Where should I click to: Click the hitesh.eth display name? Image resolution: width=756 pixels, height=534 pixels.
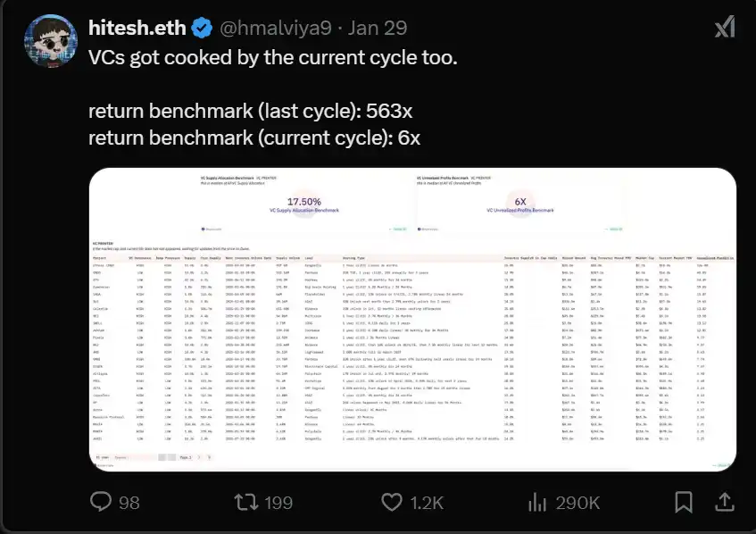[x=137, y=28]
